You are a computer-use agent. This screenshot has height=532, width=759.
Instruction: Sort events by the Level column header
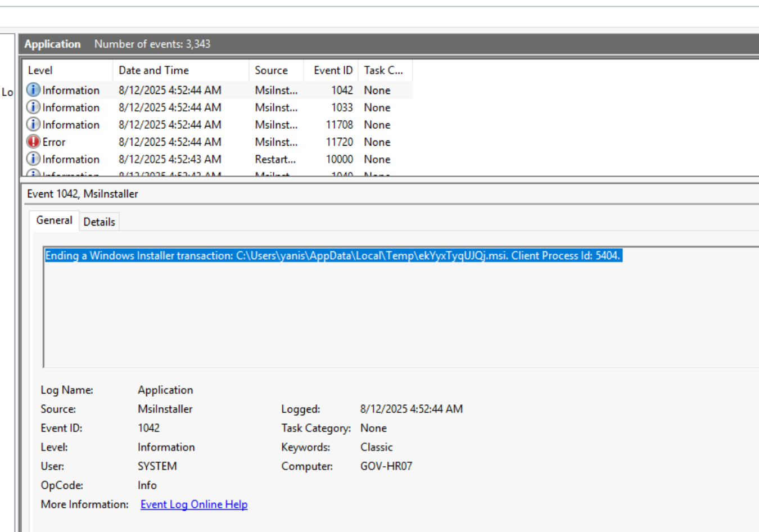point(68,70)
